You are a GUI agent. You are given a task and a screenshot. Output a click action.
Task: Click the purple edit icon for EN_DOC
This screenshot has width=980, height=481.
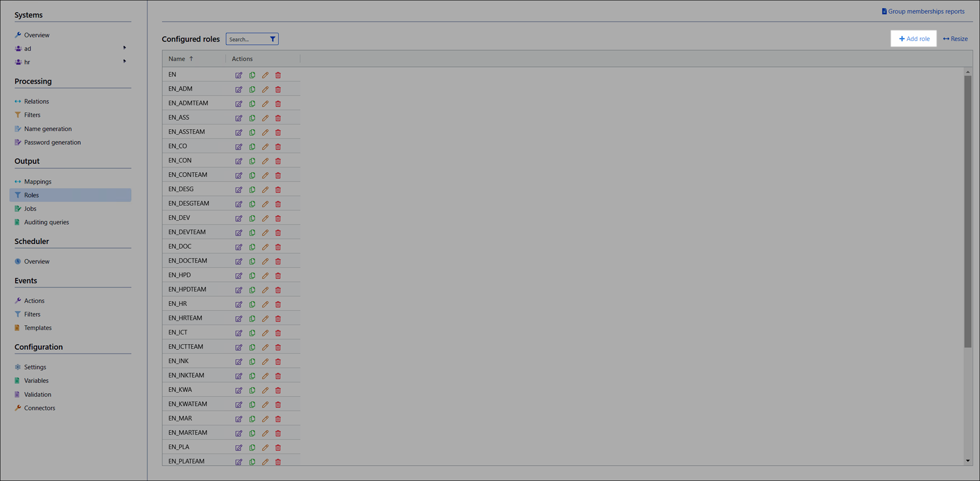click(238, 247)
